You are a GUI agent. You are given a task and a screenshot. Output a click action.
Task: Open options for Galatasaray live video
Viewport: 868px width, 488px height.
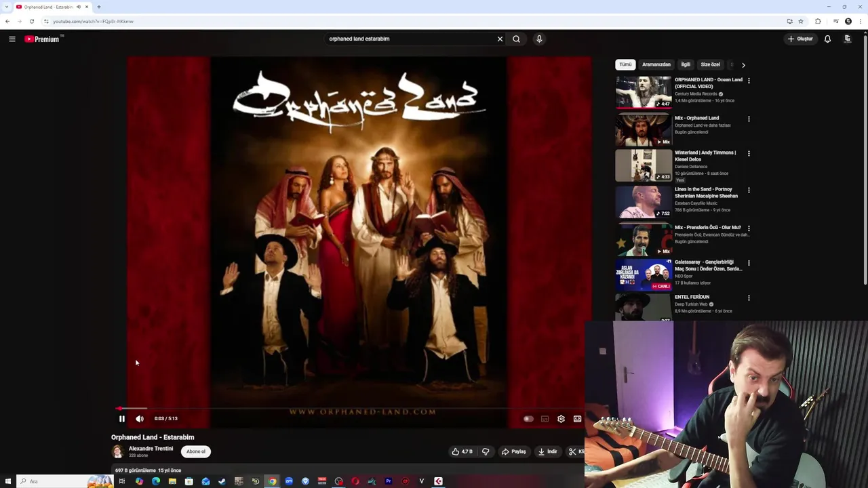pyautogui.click(x=749, y=263)
